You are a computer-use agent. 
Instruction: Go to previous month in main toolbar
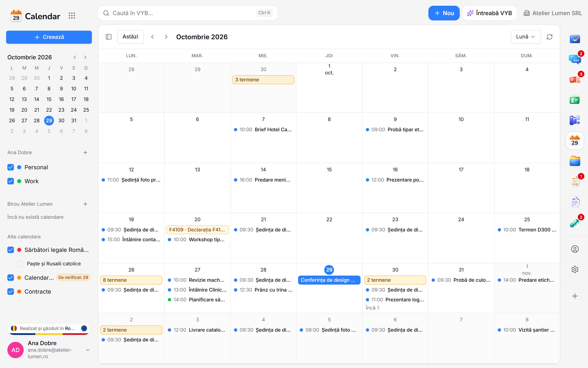[x=153, y=37]
